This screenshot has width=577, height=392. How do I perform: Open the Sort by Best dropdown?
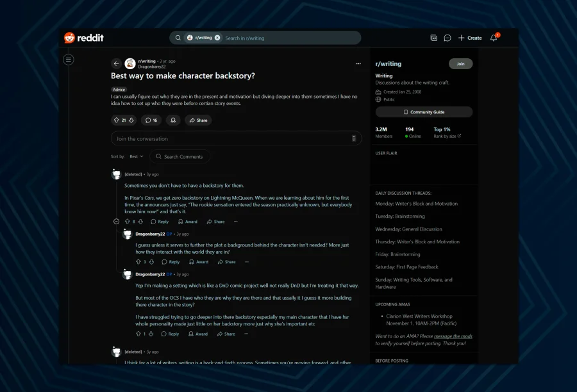click(x=137, y=156)
